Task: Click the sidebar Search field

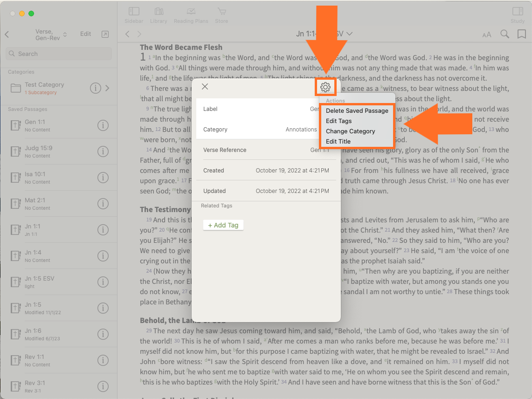Action: tap(59, 54)
